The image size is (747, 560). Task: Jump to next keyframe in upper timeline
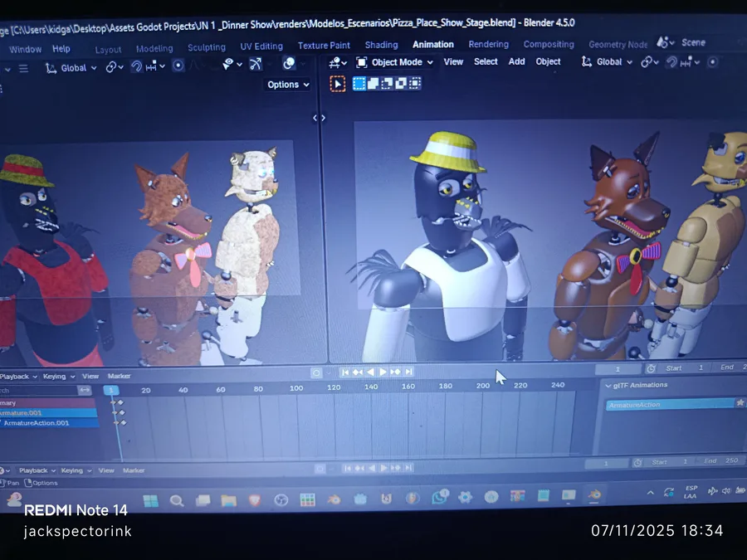[395, 372]
